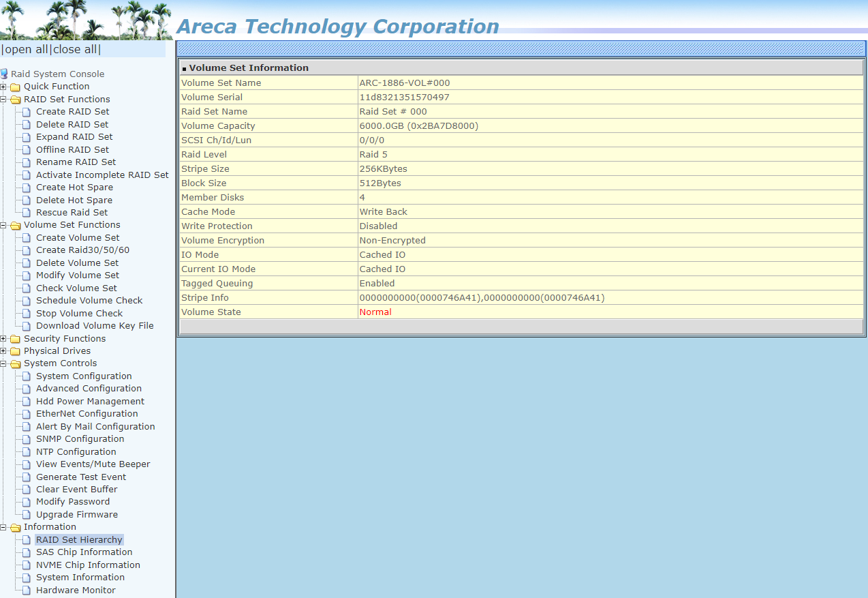This screenshot has height=598, width=868.
Task: Collapse the Information tree node
Action: [x=3, y=527]
